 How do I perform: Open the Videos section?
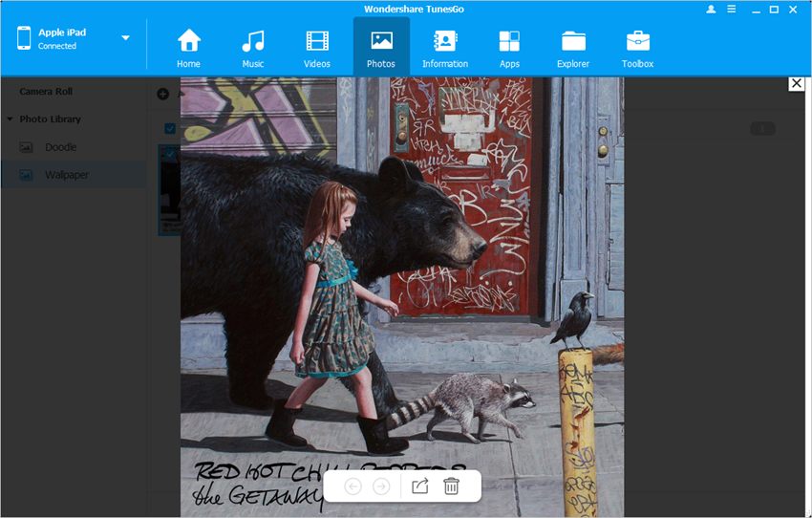pos(317,48)
